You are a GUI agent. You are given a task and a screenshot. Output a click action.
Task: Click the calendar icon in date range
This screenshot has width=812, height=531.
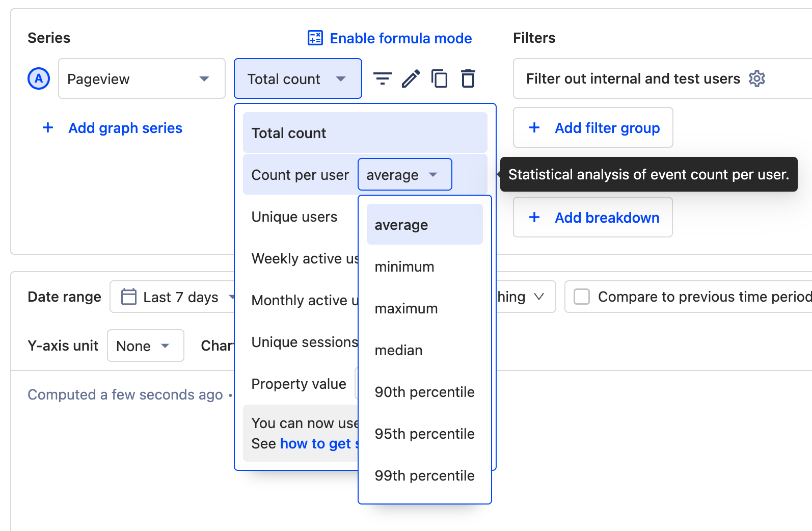click(129, 297)
